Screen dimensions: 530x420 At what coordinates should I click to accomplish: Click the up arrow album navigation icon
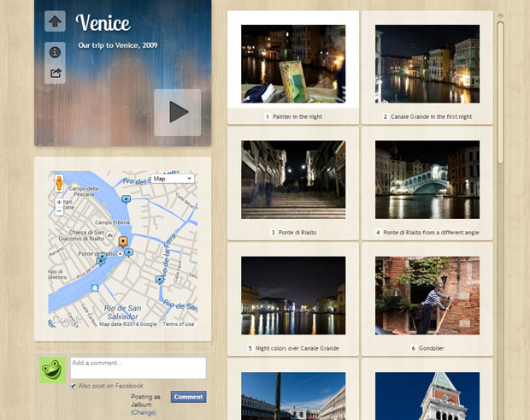tap(55, 22)
